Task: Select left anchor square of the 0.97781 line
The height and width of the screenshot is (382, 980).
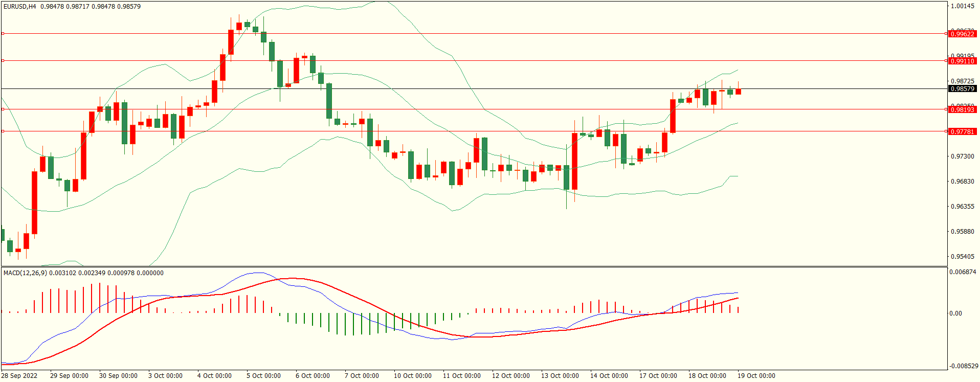Action: click(3, 131)
